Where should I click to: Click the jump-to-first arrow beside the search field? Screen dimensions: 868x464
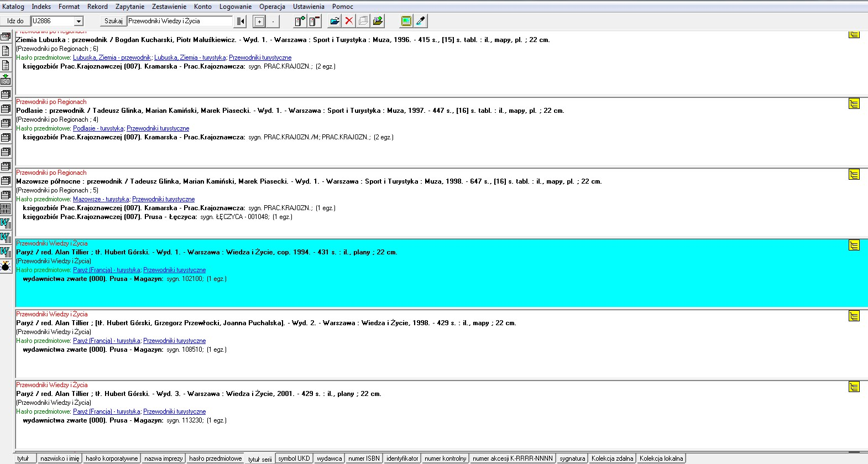pos(240,21)
